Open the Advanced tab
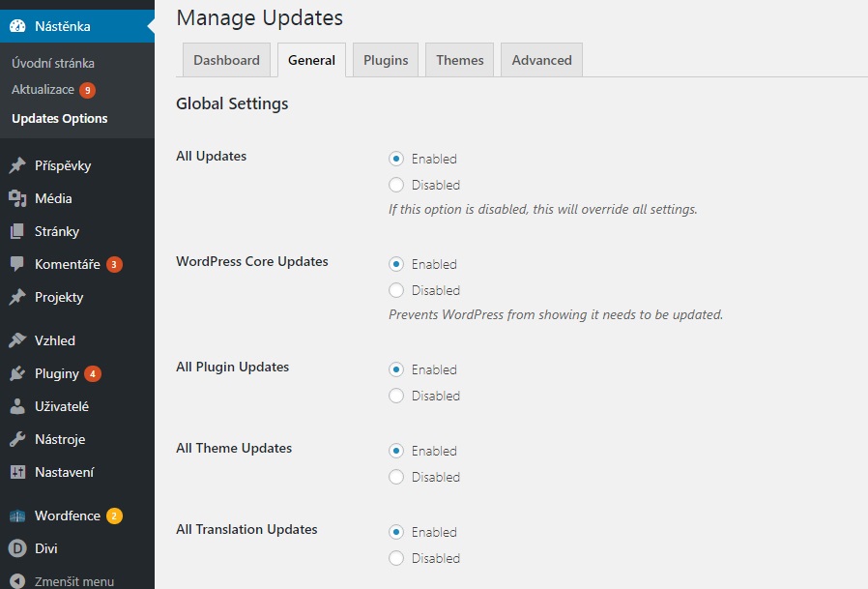Screen dimensions: 868x589 (x=541, y=60)
